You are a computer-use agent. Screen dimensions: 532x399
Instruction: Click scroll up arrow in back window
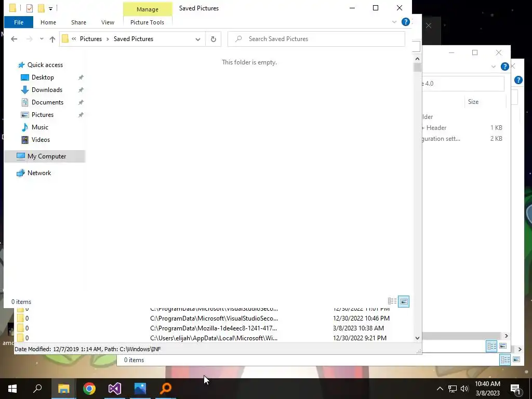(417, 59)
